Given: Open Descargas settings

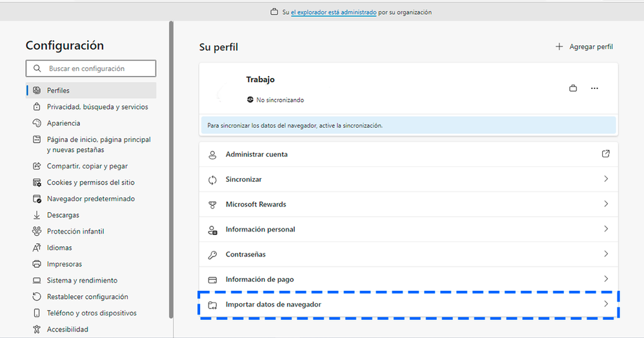Looking at the screenshot, I should click(91, 215).
